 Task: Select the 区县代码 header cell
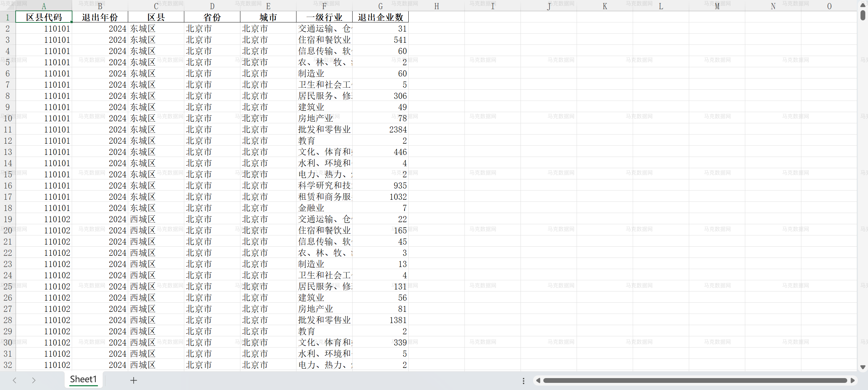click(x=44, y=17)
